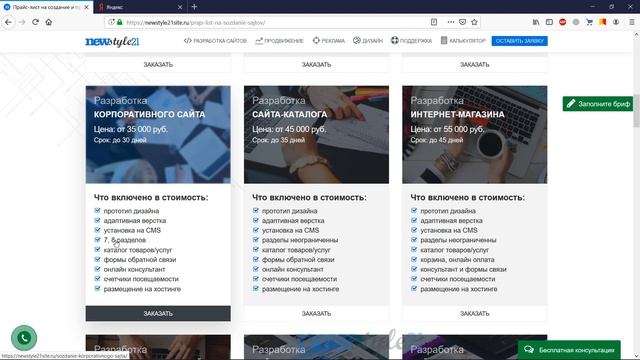The height and width of the screenshot is (360, 640).
Task: Click the Оставить заявку button
Action: pos(520,41)
